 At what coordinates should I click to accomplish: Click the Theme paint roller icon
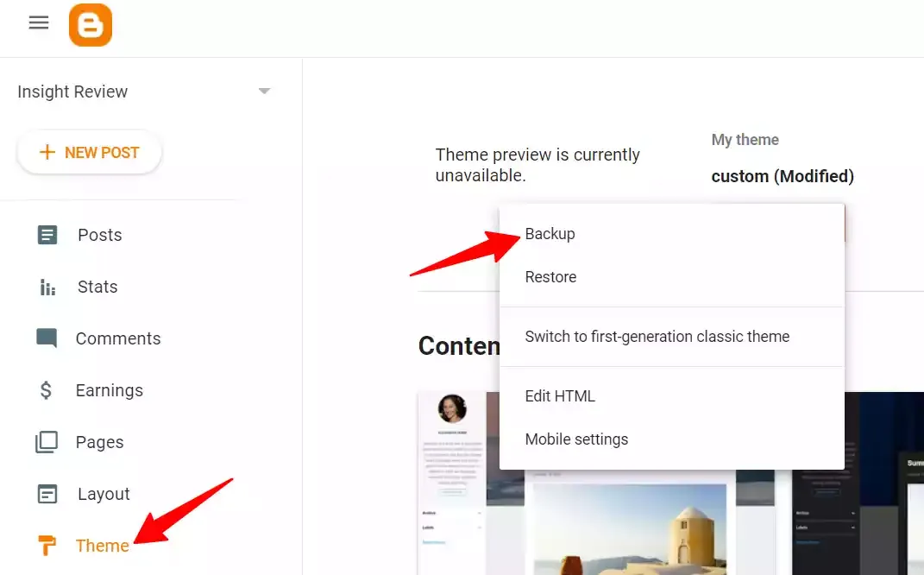47,546
